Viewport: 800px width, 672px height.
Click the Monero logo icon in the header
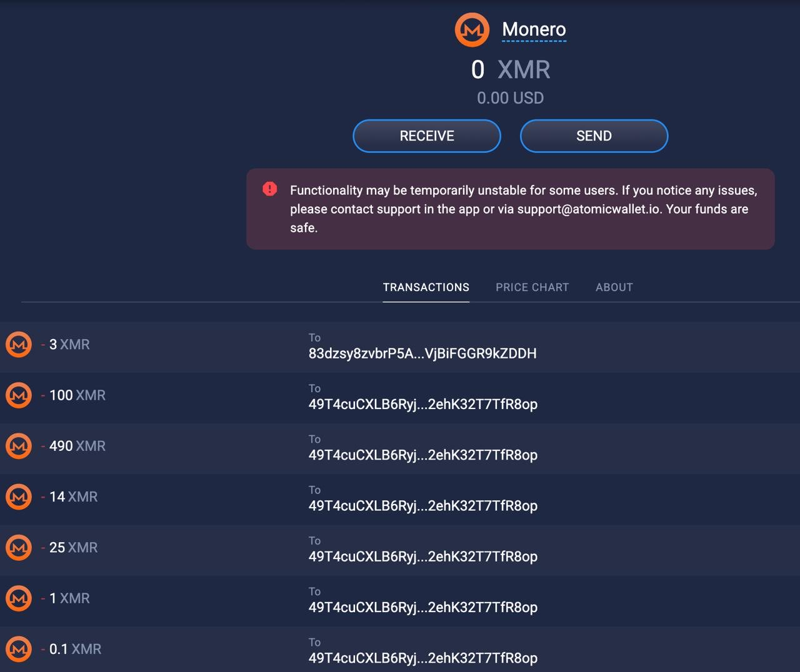[472, 29]
